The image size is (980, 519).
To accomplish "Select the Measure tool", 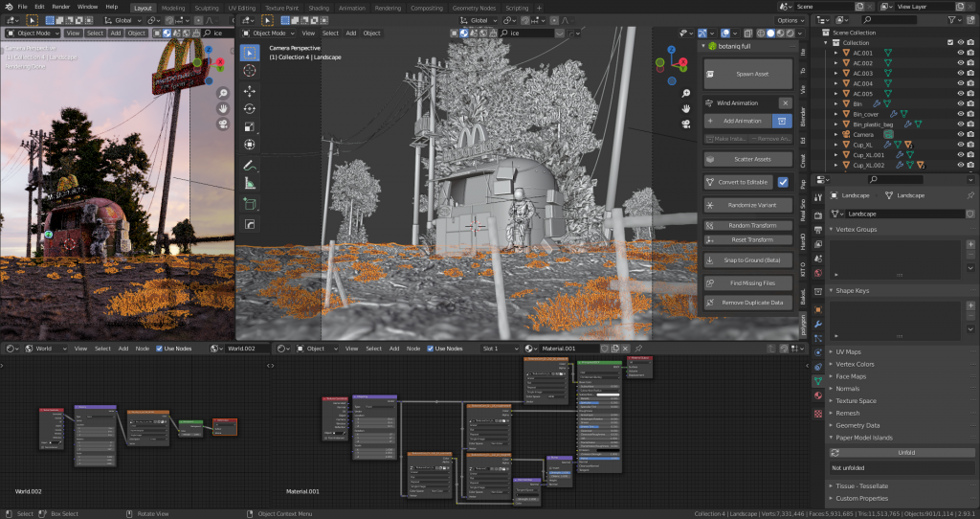I will (250, 184).
